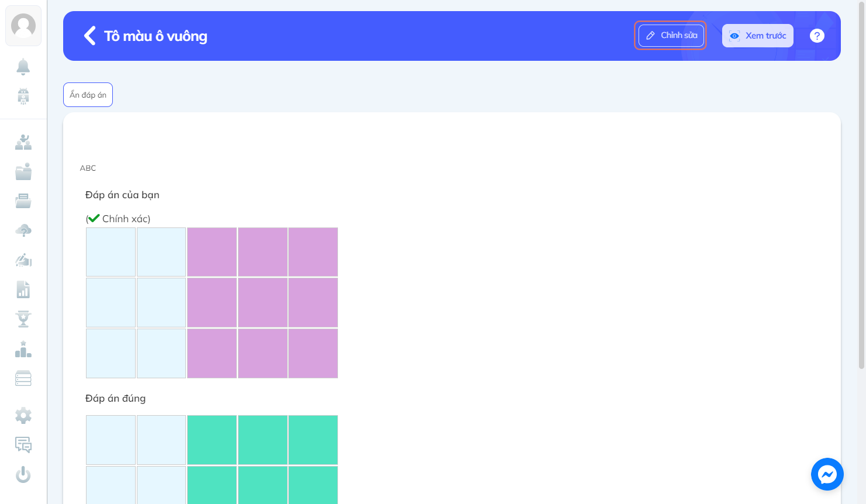
Task: Open the user profile avatar
Action: [x=23, y=26]
